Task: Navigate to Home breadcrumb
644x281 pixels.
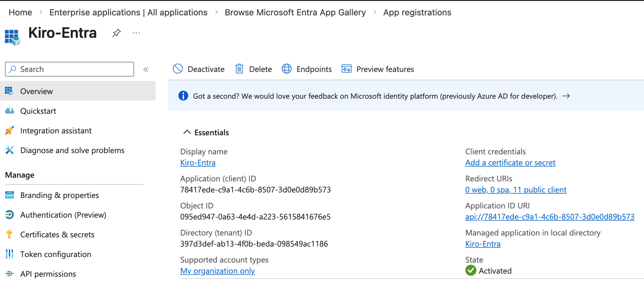Action: [20, 12]
